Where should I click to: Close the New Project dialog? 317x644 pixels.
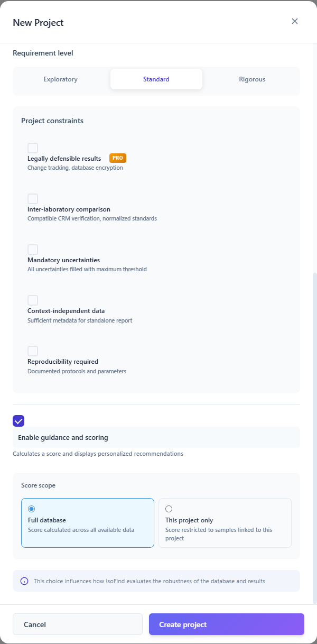tap(294, 21)
